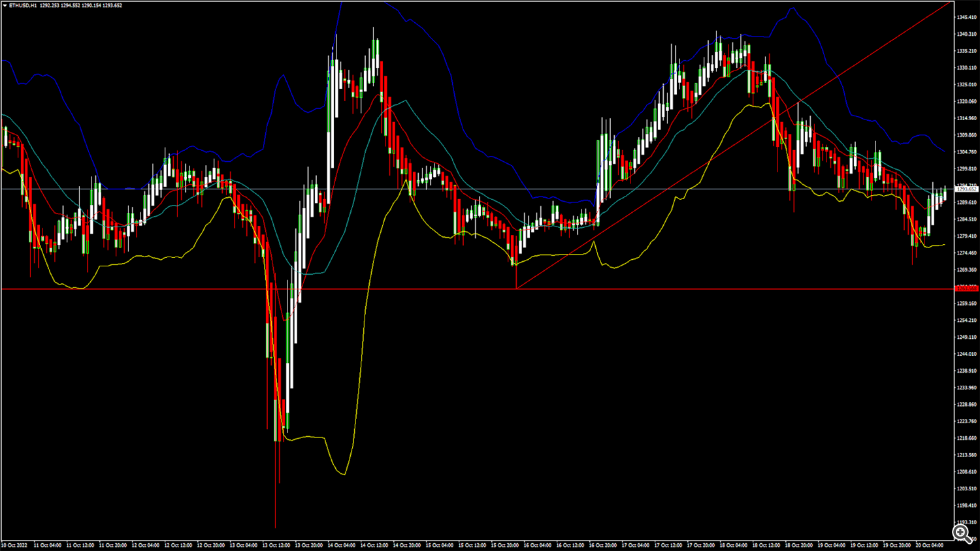Click the 1269.360 price axis label

(966, 270)
